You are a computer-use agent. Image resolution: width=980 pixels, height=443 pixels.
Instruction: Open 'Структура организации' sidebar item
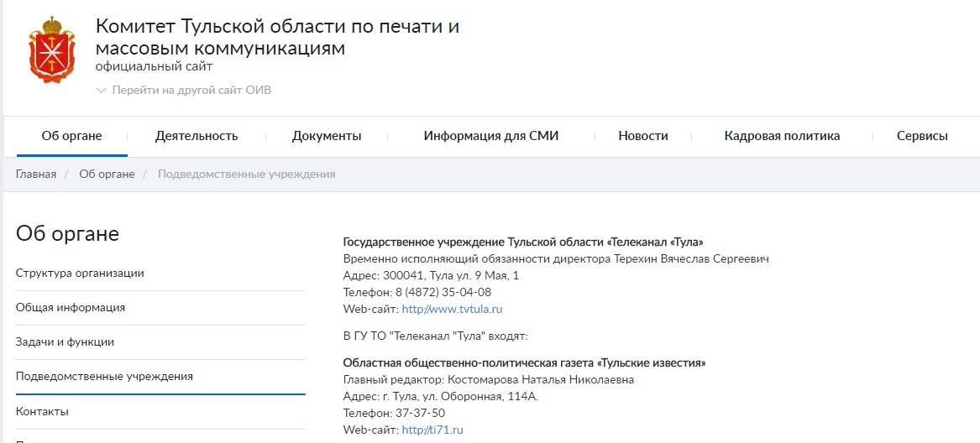[x=80, y=273]
